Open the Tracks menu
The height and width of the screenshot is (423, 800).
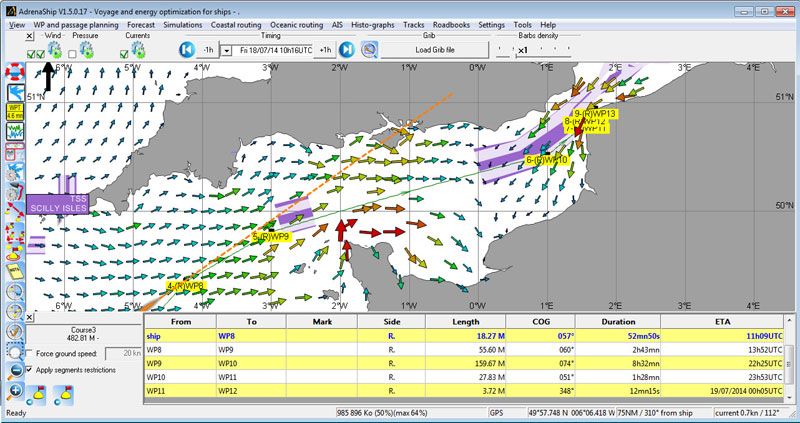(414, 25)
